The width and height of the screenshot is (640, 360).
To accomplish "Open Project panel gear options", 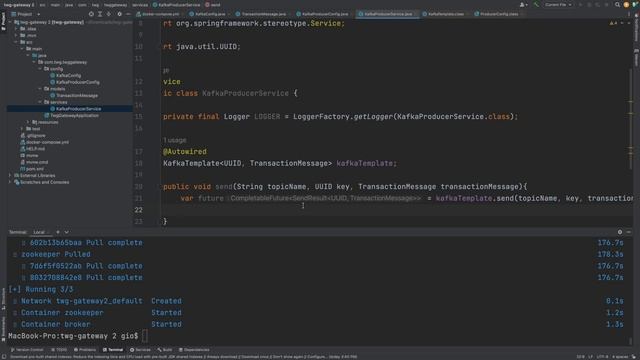I will [x=119, y=14].
